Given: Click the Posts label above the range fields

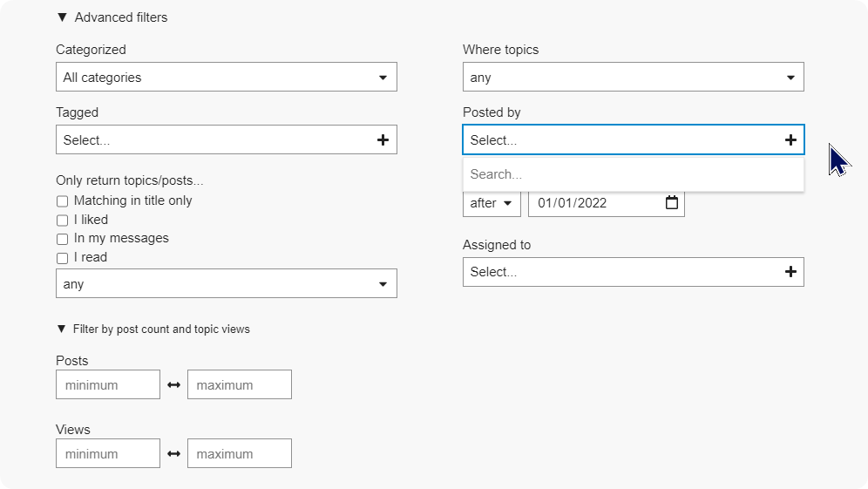Looking at the screenshot, I should [x=72, y=361].
